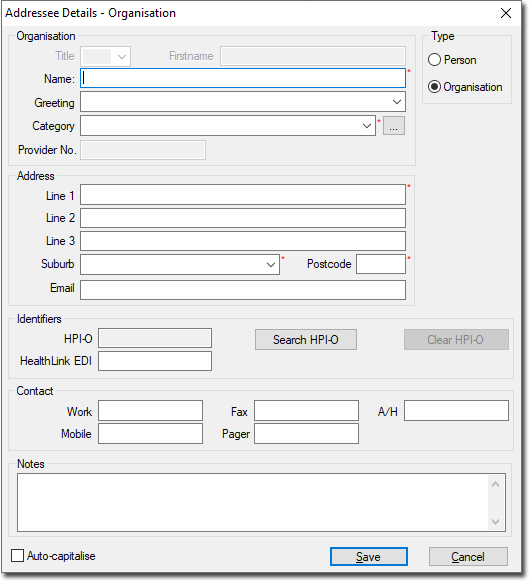Close the Addressee Details dialog
The width and height of the screenshot is (530, 582).
(506, 13)
